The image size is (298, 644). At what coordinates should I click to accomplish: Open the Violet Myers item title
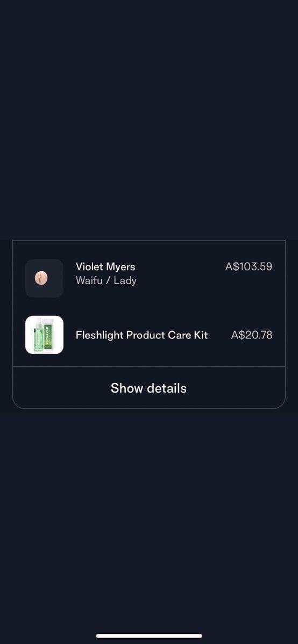coord(105,266)
